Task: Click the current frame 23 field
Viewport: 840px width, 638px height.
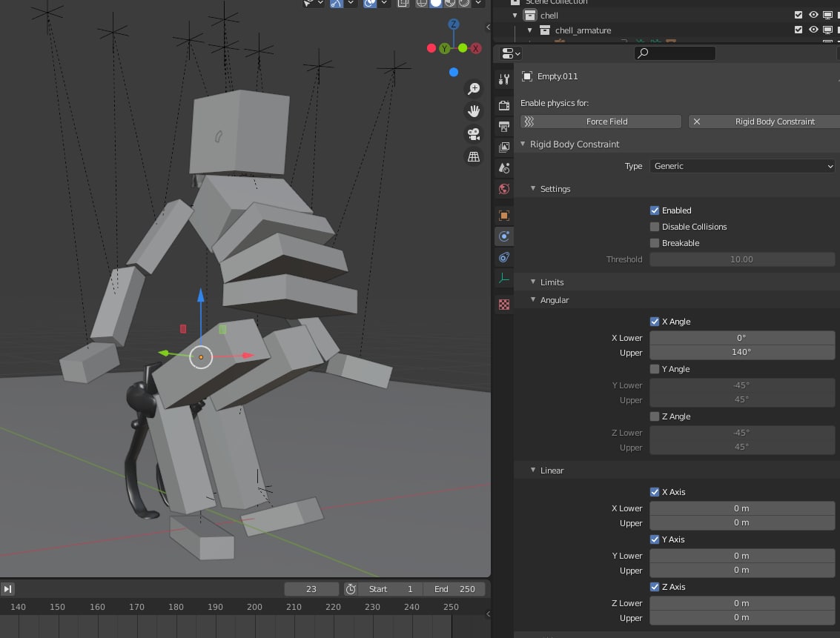Action: pyautogui.click(x=311, y=589)
